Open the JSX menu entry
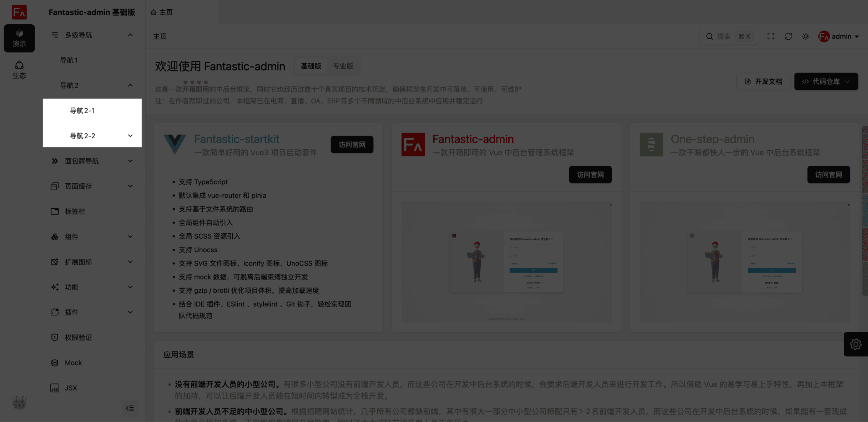 point(92,388)
